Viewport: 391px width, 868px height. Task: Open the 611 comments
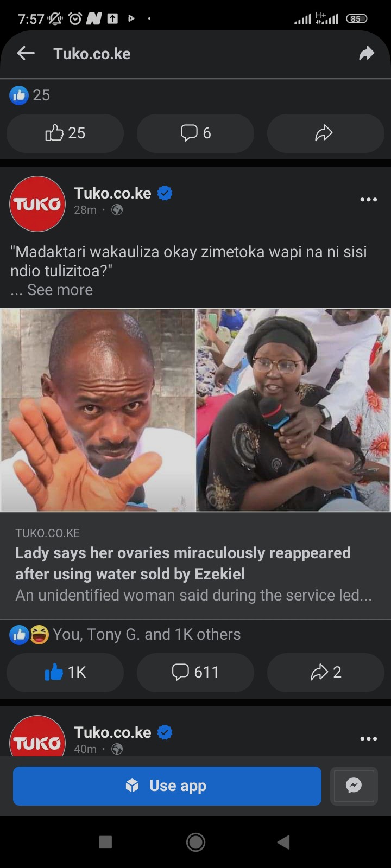tap(195, 672)
